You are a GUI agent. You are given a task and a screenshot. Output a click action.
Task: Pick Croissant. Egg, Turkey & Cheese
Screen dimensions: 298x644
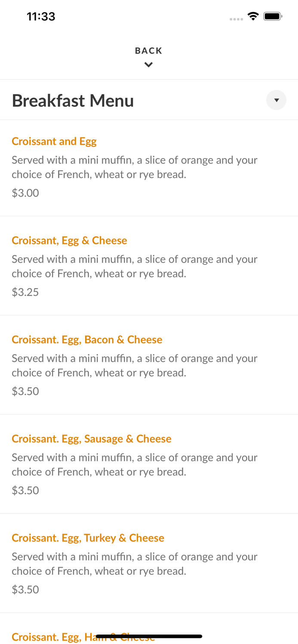[x=88, y=538]
